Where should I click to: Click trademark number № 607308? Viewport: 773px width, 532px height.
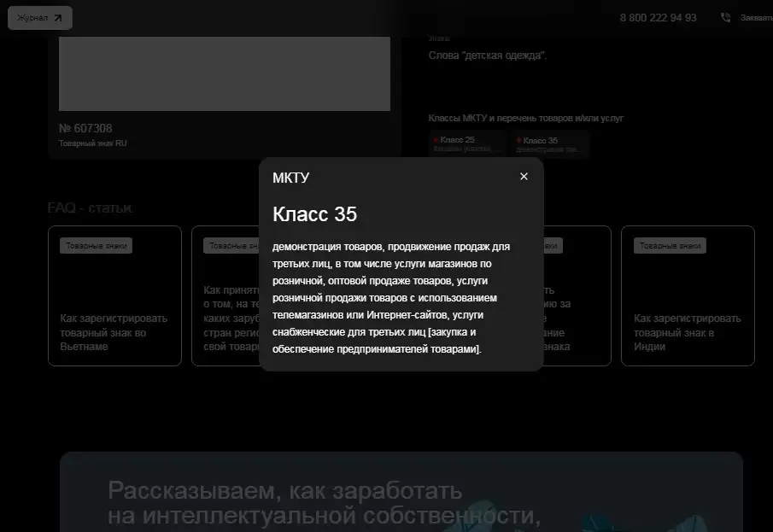[85, 129]
